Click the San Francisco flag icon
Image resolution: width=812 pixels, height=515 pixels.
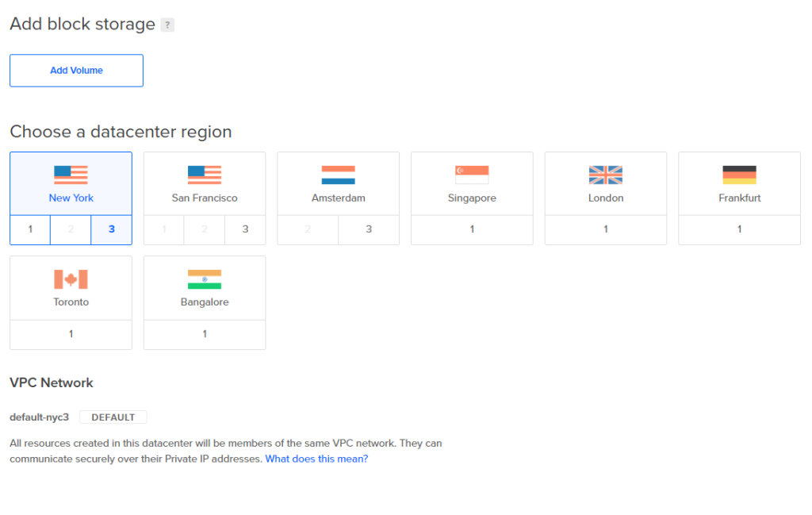[x=205, y=175]
